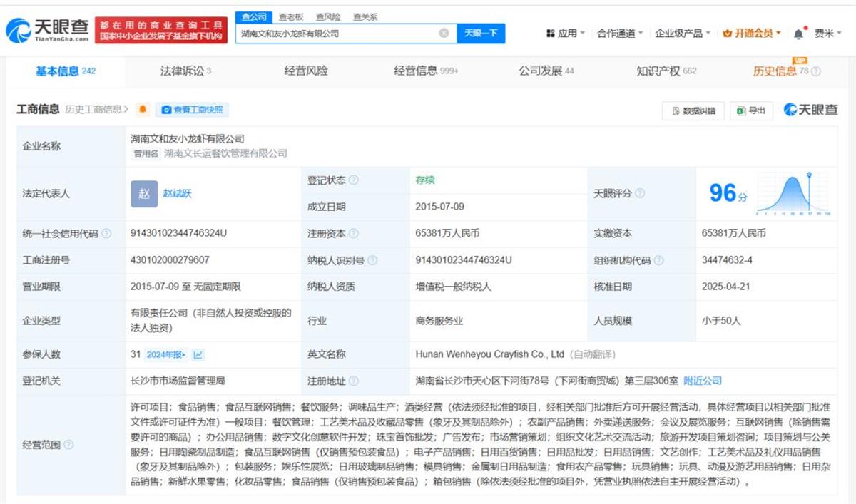Click the 存续 registration status value
The width and height of the screenshot is (856, 504).
[425, 180]
